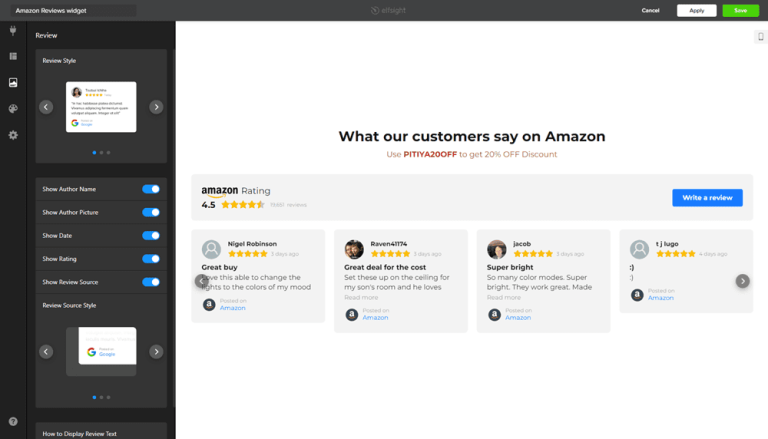Screen dimensions: 768x439
Task: Disable the Show Author Name toggle
Action: [x=150, y=189]
